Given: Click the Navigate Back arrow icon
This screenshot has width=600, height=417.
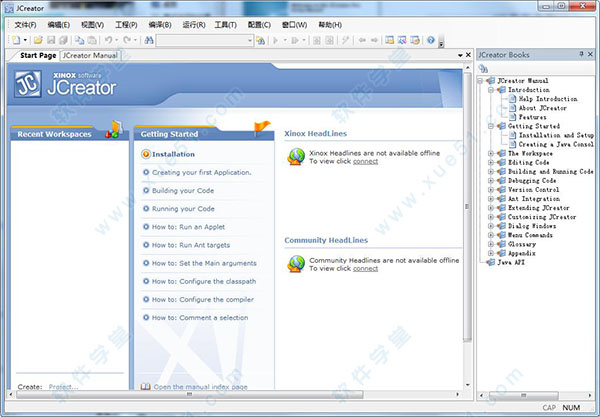Looking at the screenshot, I should [x=362, y=40].
